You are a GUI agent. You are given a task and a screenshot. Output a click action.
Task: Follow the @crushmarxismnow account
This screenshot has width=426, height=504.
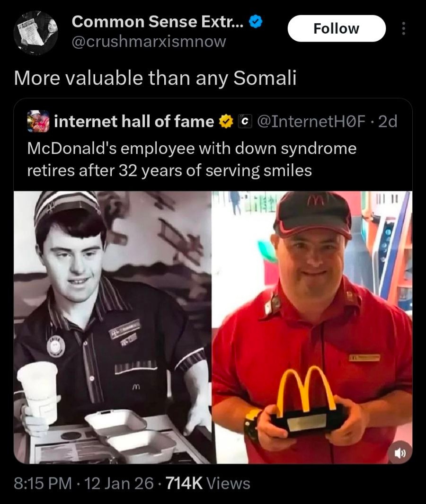tap(337, 28)
